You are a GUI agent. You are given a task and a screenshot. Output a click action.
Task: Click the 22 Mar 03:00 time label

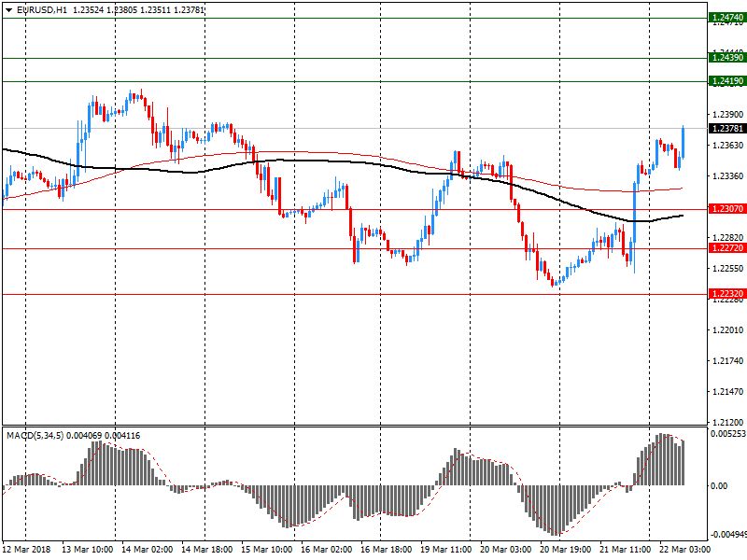point(685,550)
